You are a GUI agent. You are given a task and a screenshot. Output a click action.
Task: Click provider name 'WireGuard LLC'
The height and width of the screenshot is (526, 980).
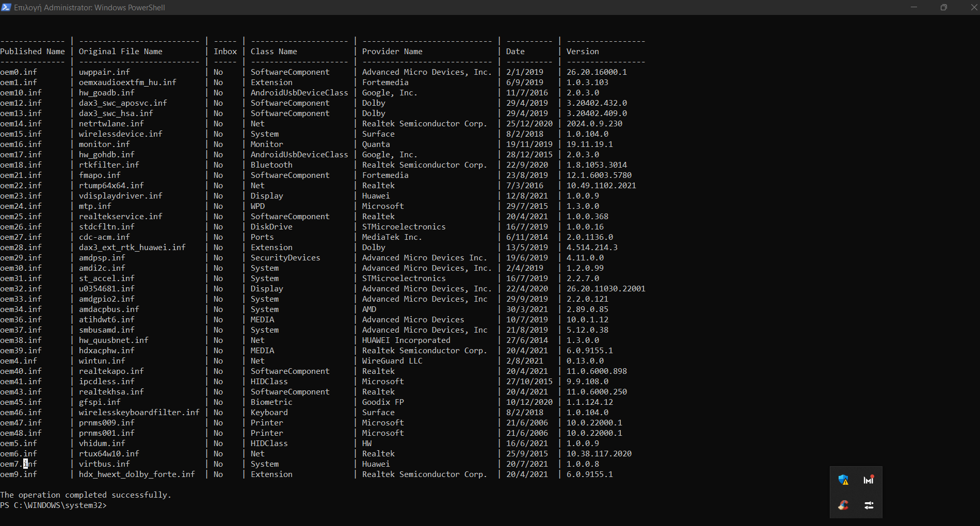pos(392,361)
